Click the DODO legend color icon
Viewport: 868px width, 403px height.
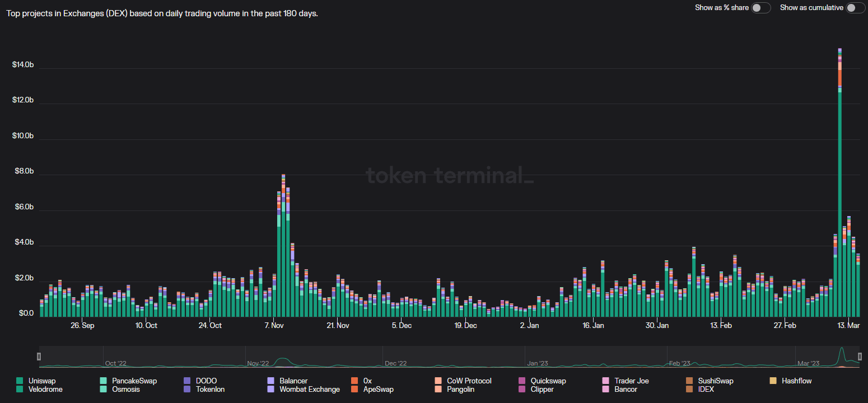187,381
